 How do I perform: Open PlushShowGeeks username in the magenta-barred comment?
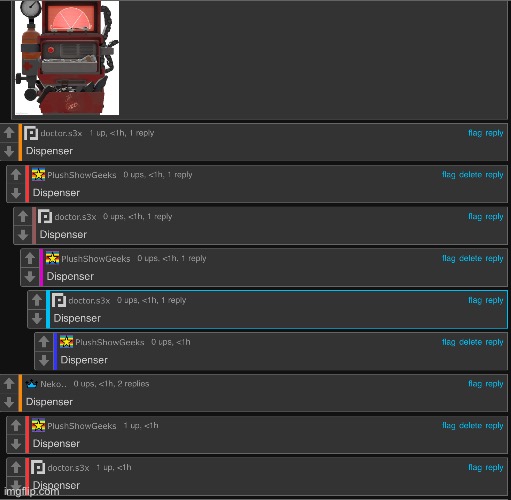[96, 259]
